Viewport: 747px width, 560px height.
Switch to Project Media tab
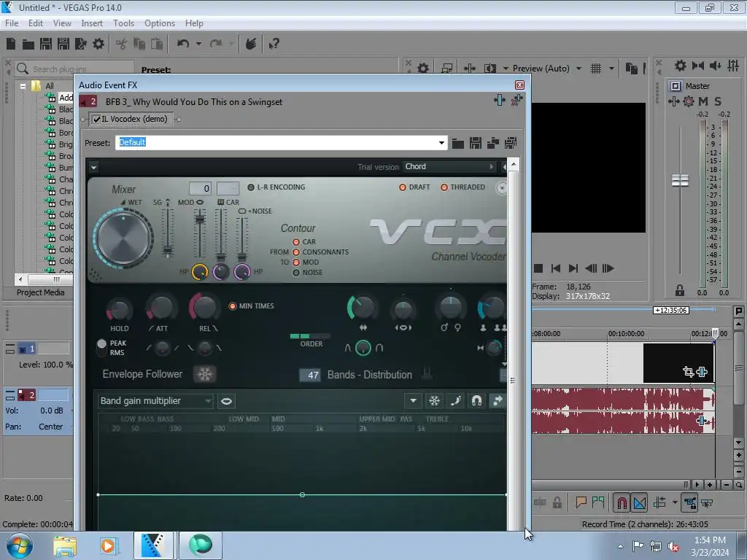point(41,292)
